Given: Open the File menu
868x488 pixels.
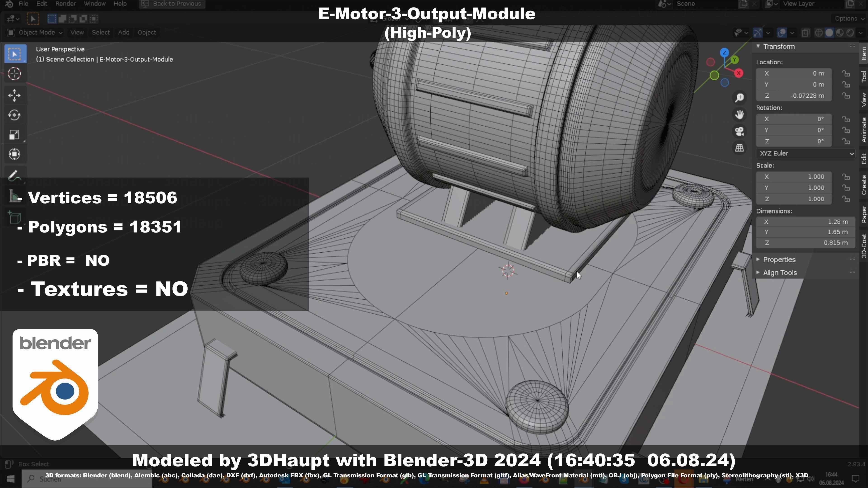Looking at the screenshot, I should click(x=23, y=4).
